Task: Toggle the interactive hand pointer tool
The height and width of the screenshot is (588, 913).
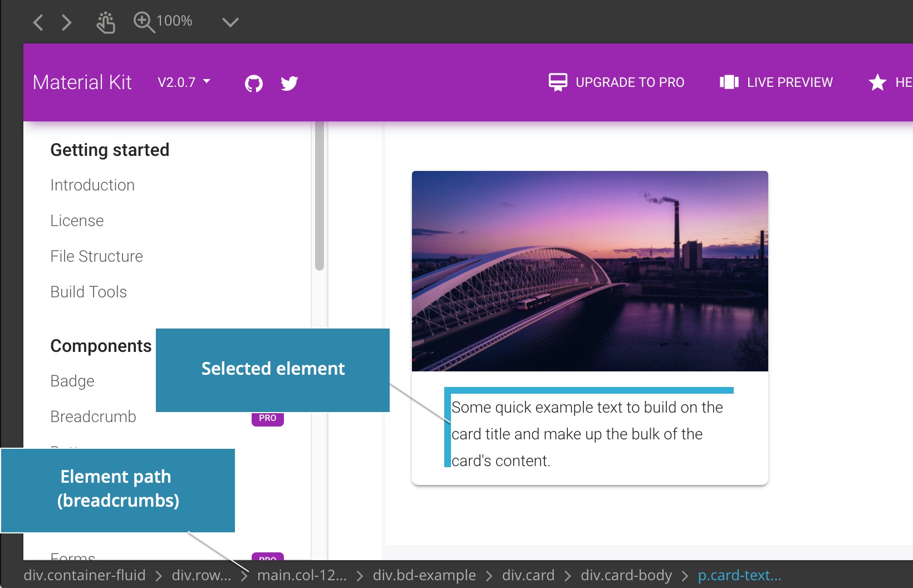Action: pos(105,22)
